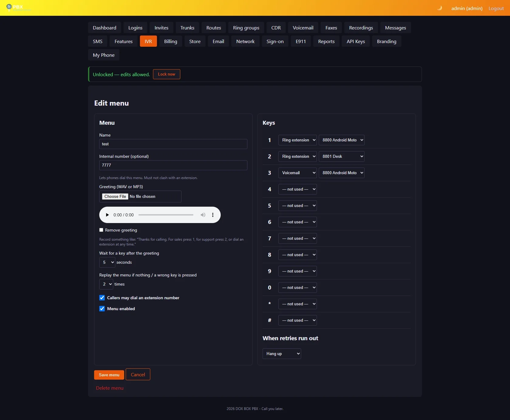Open key 3 Voicemail action dropdown
The image size is (510, 420).
click(297, 173)
